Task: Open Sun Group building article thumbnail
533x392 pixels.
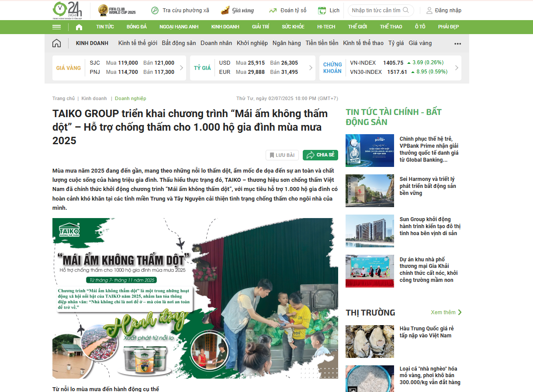Action: (x=370, y=231)
